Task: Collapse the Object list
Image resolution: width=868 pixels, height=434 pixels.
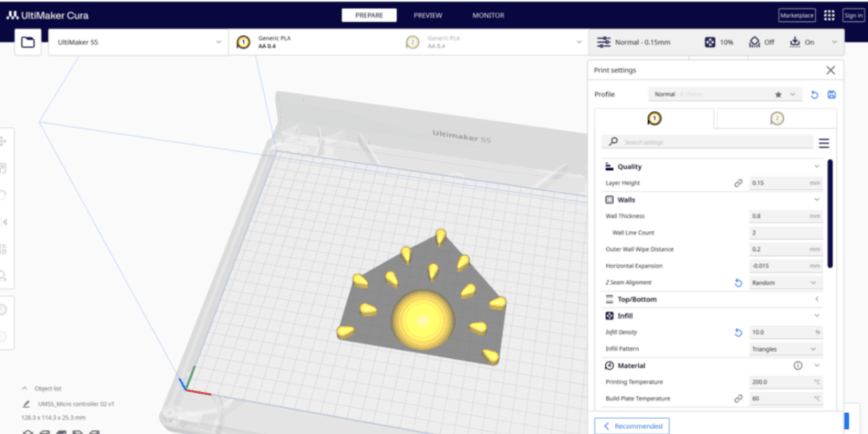Action: [x=25, y=389]
